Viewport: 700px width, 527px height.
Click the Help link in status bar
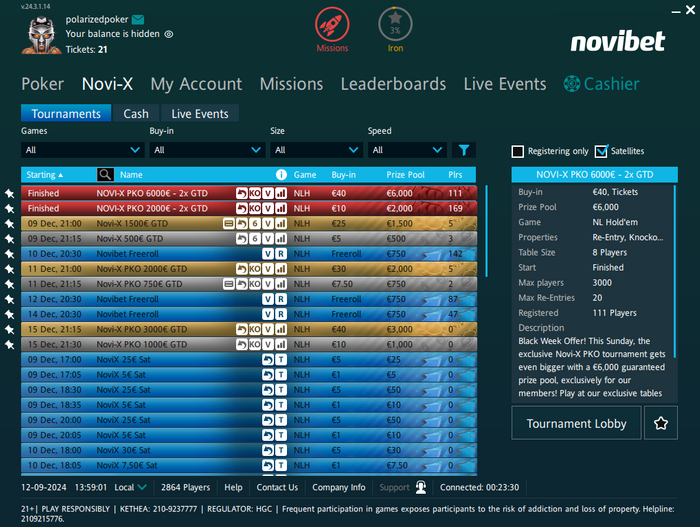click(233, 487)
